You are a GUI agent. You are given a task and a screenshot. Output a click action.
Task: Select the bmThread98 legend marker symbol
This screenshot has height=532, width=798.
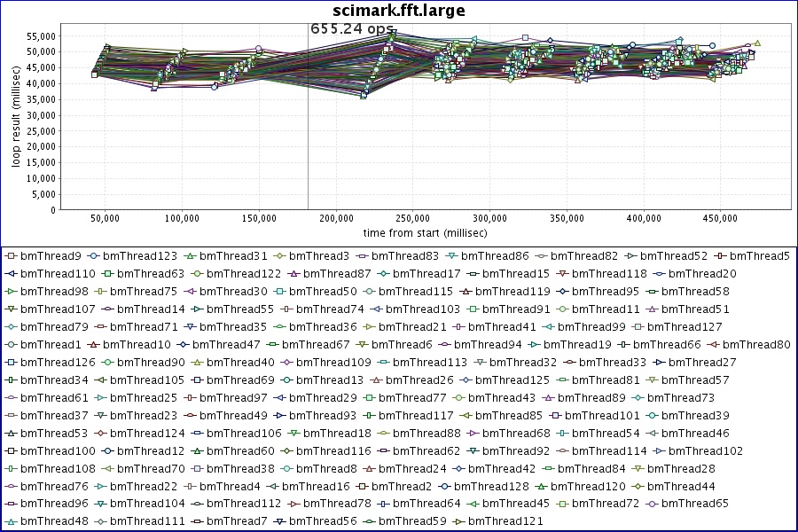point(11,292)
